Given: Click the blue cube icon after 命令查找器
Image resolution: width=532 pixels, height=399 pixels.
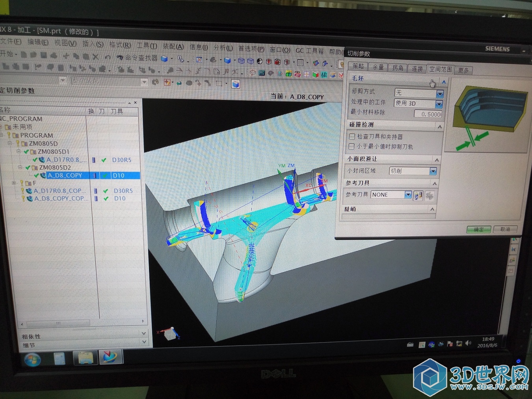Looking at the screenshot, I should click(164, 59).
